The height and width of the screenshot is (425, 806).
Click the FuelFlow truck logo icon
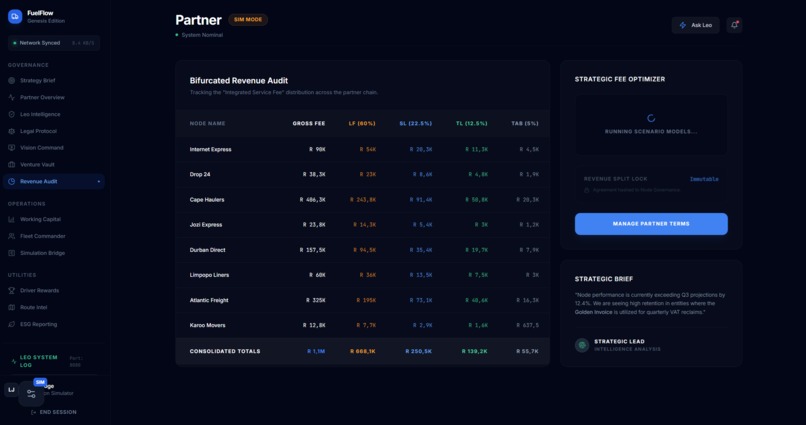click(x=15, y=16)
